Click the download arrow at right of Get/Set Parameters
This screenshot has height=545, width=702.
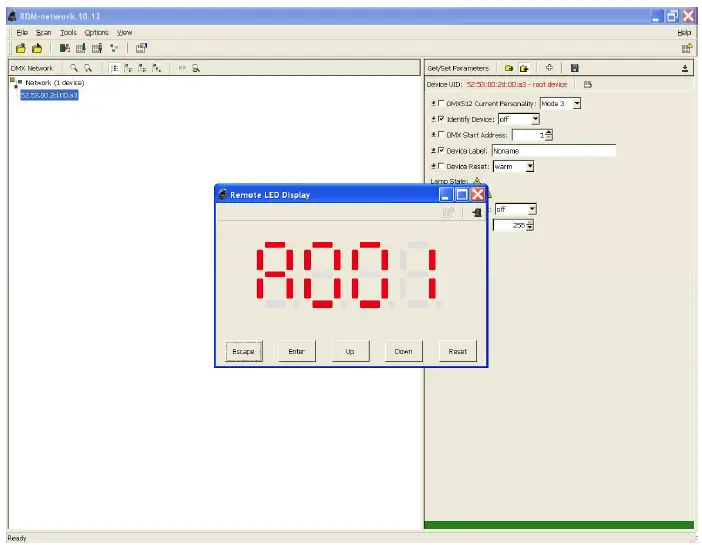pyautogui.click(x=685, y=68)
